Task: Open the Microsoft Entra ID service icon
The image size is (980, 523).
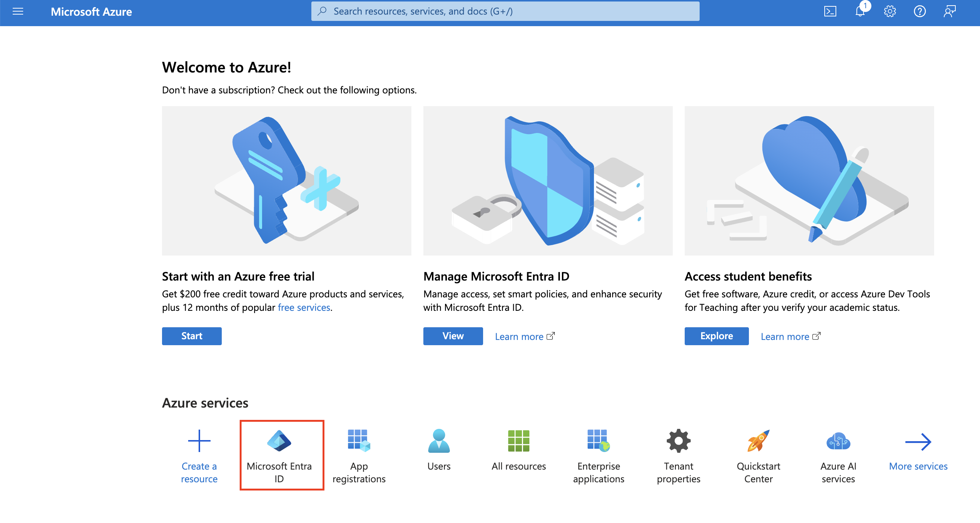Action: (x=279, y=440)
